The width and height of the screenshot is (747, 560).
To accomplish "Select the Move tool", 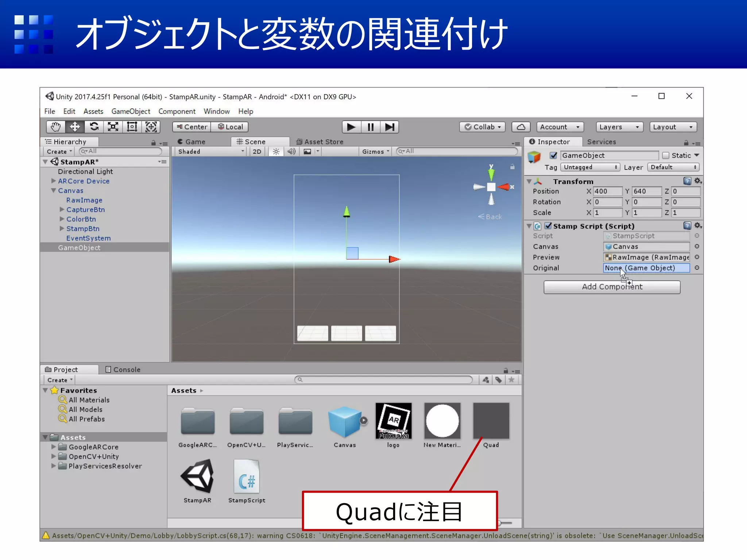I will [75, 127].
